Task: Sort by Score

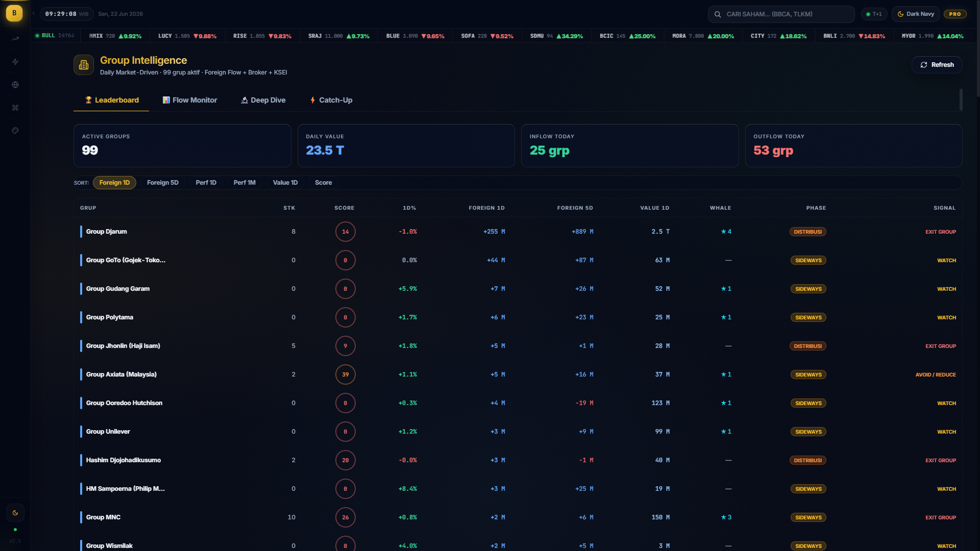Action: 323,183
